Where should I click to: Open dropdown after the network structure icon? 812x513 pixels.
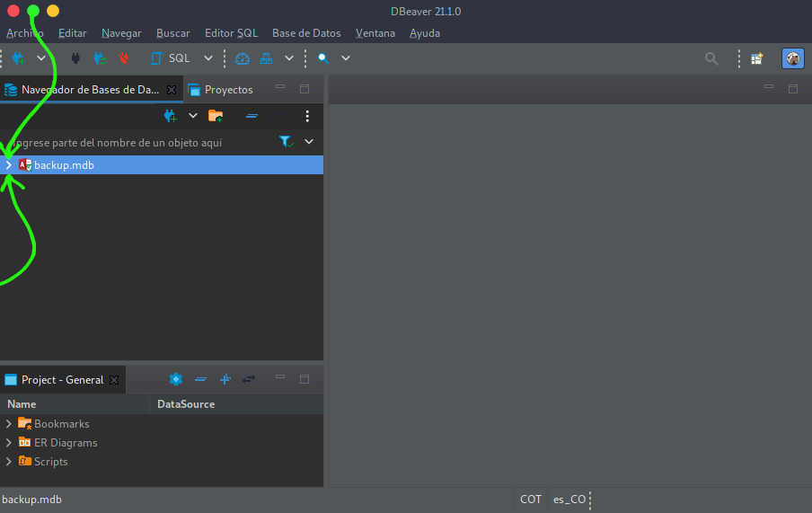pyautogui.click(x=289, y=58)
